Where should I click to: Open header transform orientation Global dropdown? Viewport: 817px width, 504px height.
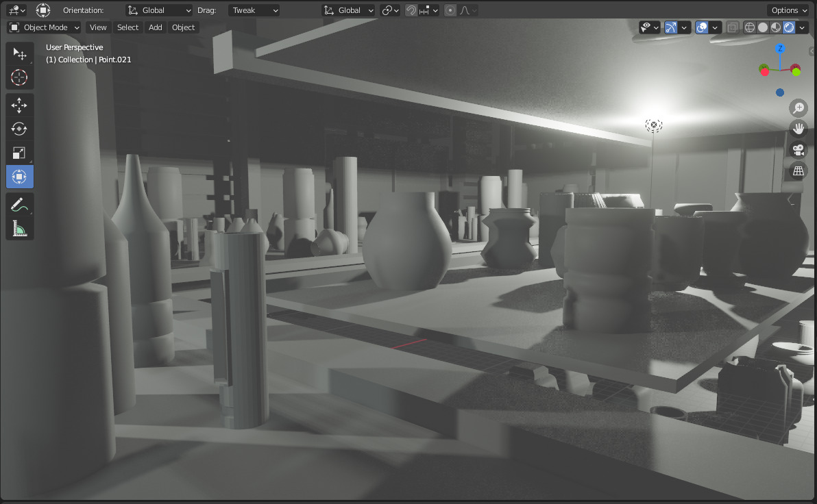348,10
